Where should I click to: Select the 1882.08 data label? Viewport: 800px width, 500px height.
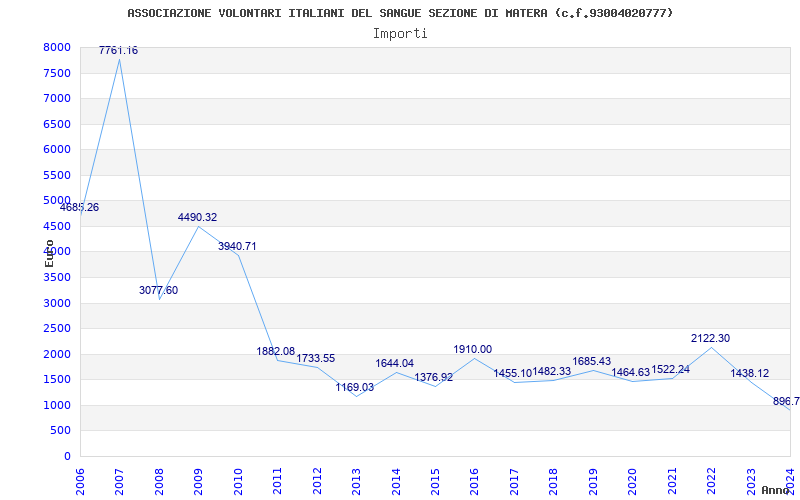276,351
